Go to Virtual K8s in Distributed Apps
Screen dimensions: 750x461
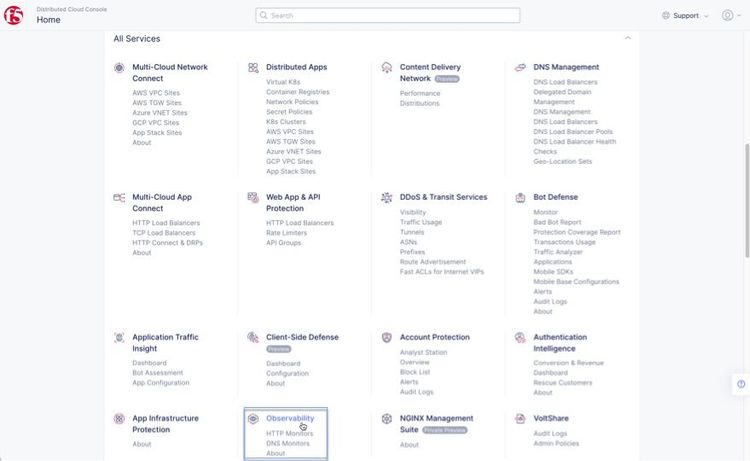[284, 82]
